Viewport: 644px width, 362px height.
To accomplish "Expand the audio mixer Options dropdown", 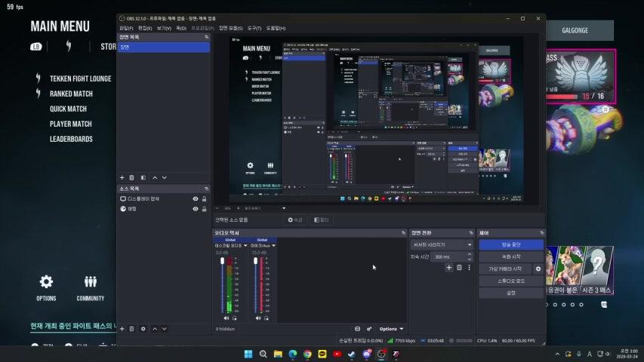I will point(391,329).
